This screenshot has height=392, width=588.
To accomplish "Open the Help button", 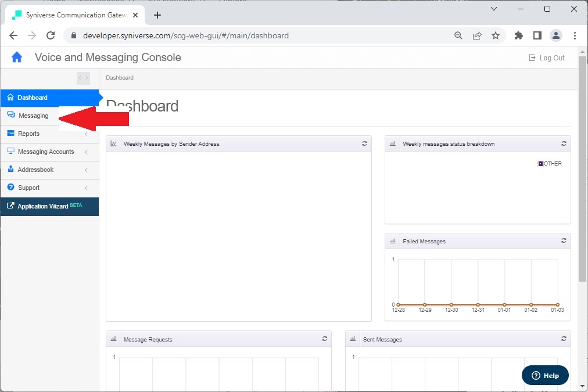I will (x=545, y=375).
